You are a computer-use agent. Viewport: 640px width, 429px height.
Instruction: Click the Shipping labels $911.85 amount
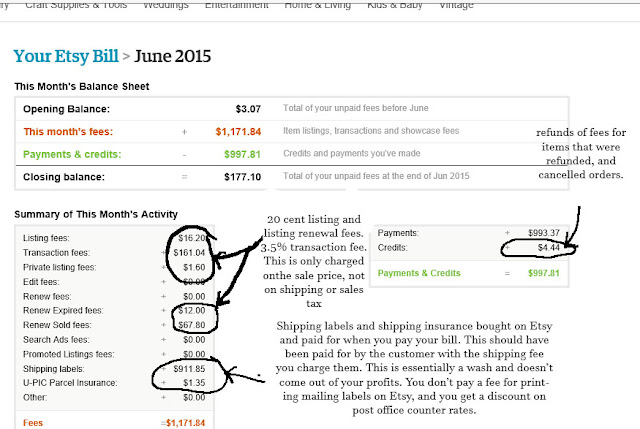coord(189,369)
